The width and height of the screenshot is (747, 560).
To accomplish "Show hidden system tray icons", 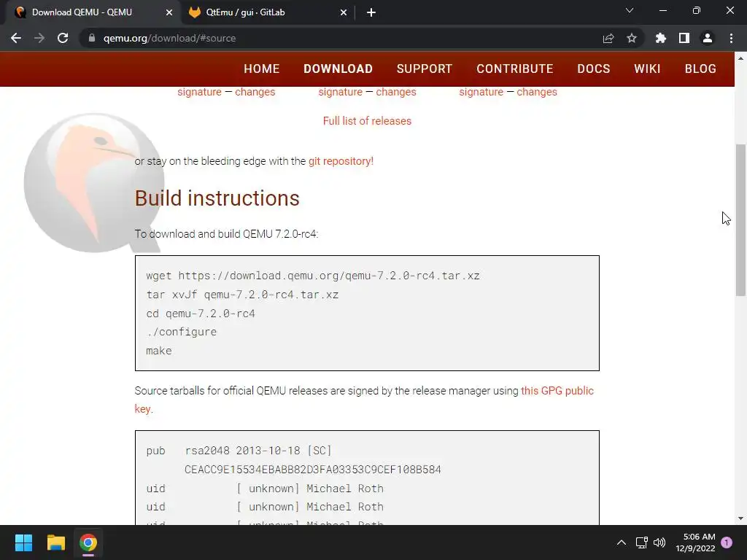I will 622,542.
